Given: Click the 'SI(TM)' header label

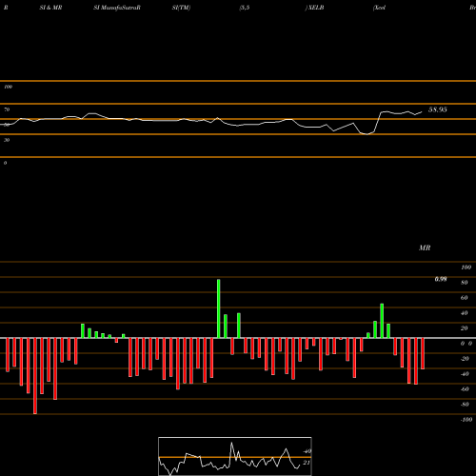Looking at the screenshot, I should (x=181, y=8).
